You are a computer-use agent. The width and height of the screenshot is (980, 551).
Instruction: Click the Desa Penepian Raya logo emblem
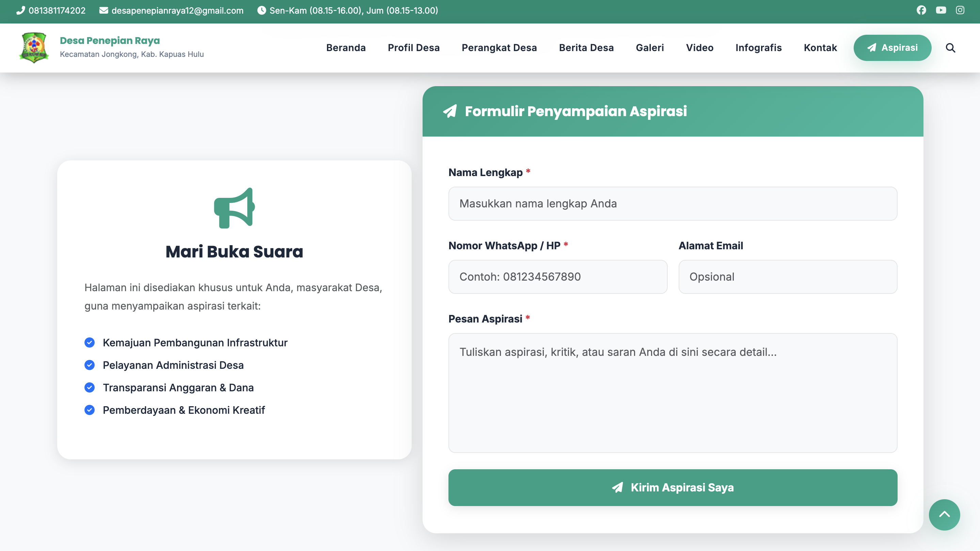pos(34,48)
